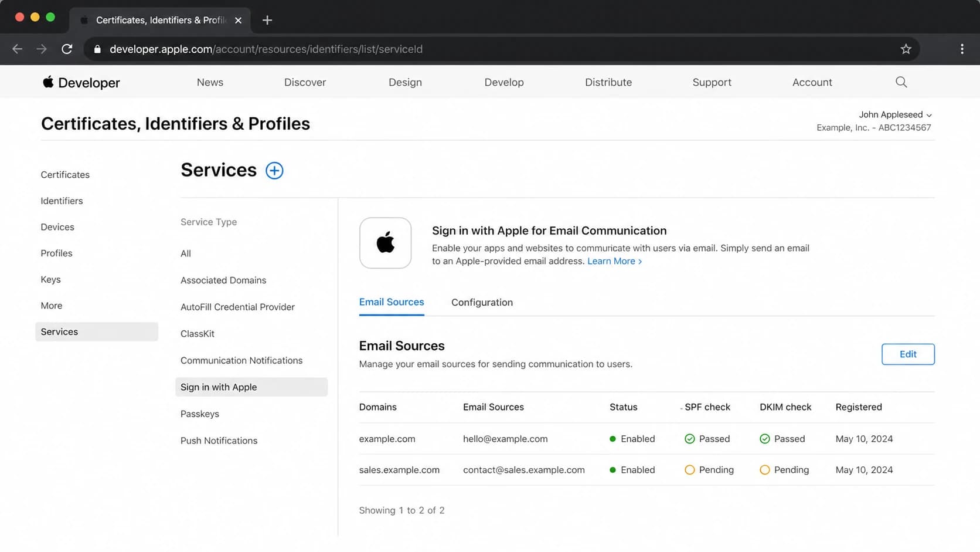
Task: Click the Registered column header
Action: click(859, 407)
